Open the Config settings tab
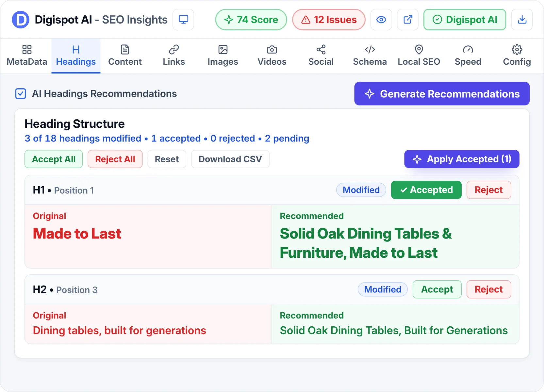 (517, 56)
